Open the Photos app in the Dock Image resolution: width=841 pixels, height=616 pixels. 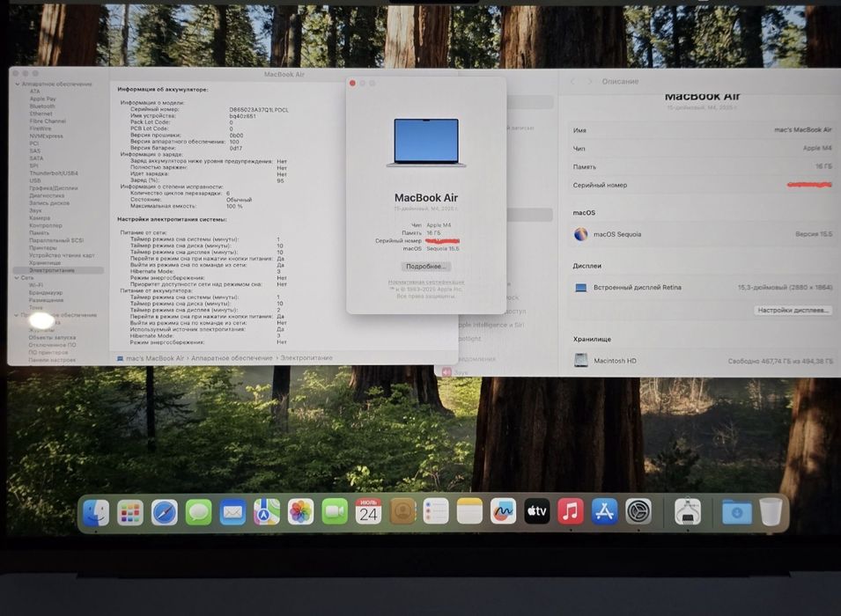[x=300, y=512]
